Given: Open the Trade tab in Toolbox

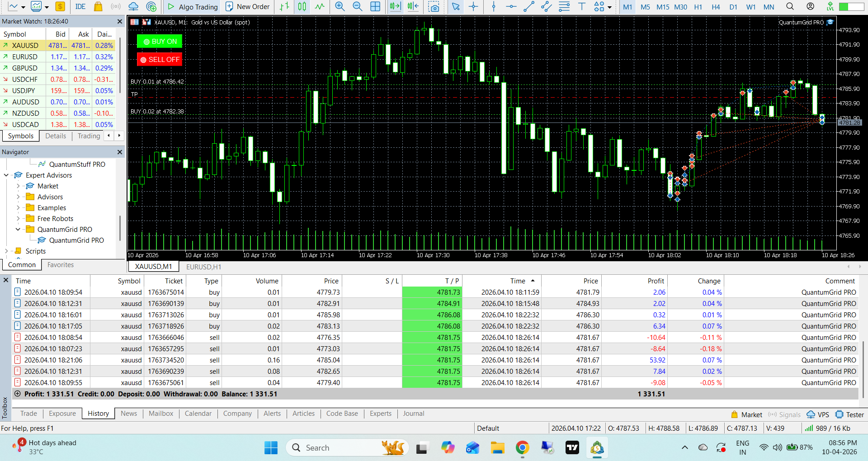Looking at the screenshot, I should [x=28, y=414].
